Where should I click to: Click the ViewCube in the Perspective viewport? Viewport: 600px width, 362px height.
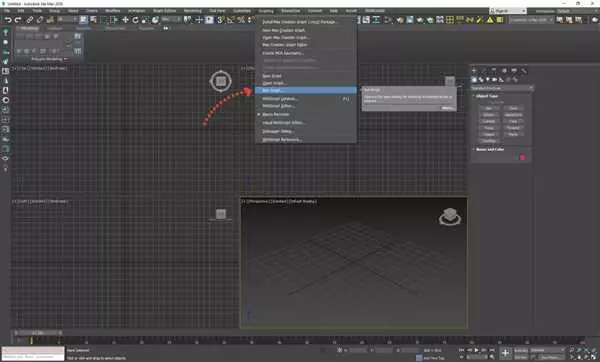tap(450, 217)
